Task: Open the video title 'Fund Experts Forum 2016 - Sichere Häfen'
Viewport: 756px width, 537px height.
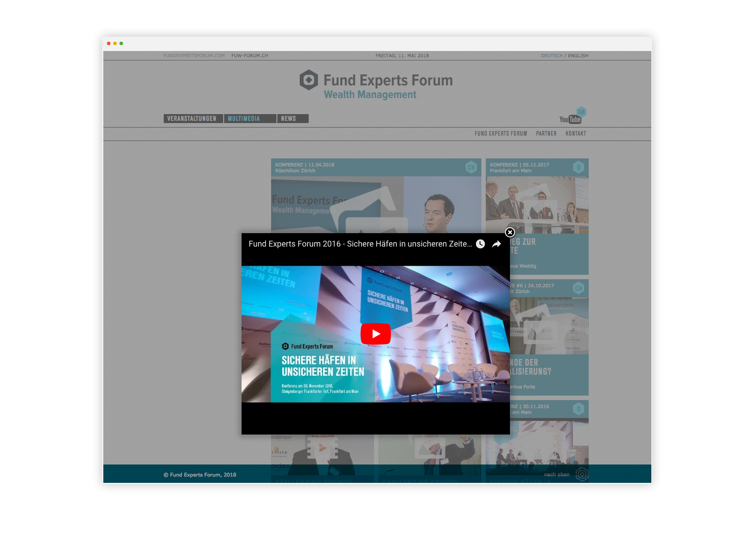Action: point(360,244)
